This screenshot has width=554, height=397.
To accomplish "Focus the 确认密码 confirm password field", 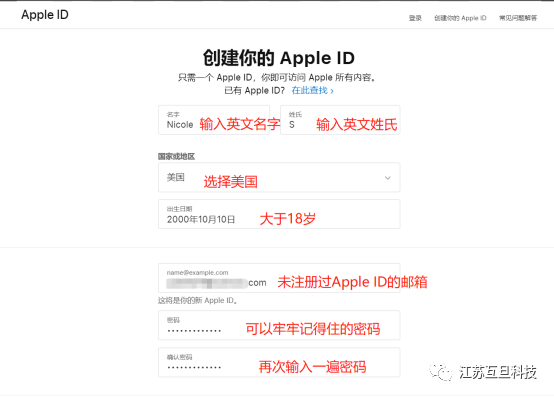I will 279,362.
